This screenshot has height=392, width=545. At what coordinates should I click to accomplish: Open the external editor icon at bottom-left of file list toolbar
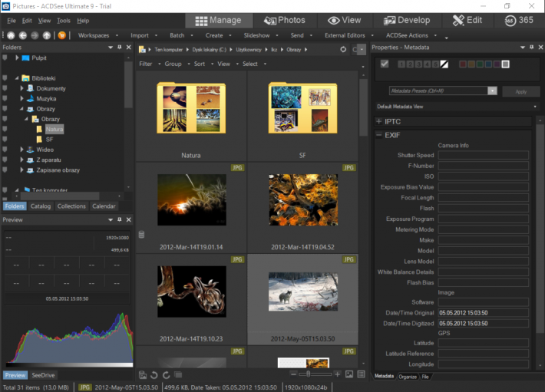tap(143, 375)
